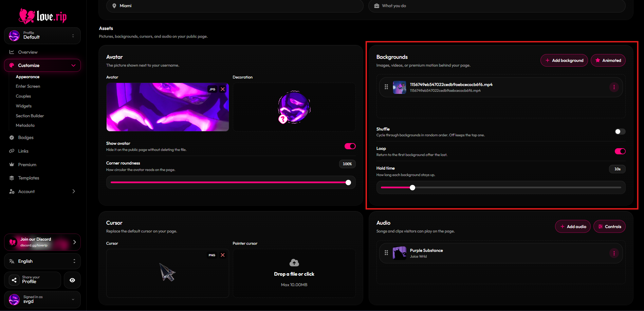Image resolution: width=644 pixels, height=311 pixels.
Task: Open the Templates page
Action: pos(29,178)
